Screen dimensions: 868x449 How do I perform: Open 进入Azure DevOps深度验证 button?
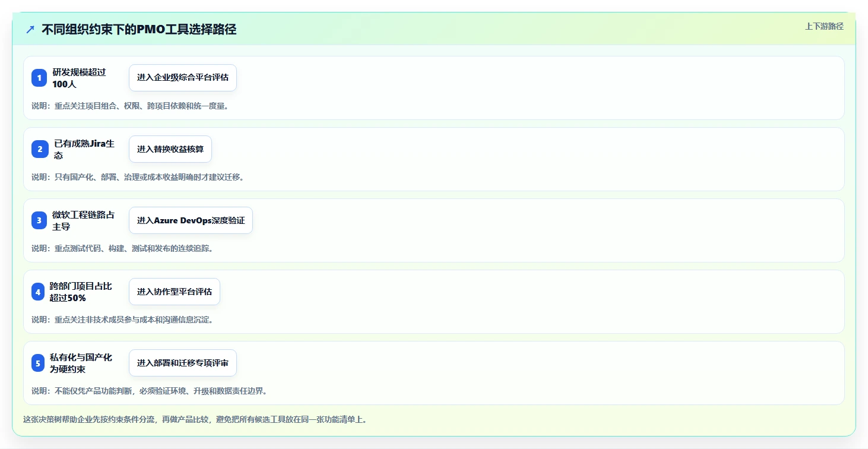coord(191,220)
